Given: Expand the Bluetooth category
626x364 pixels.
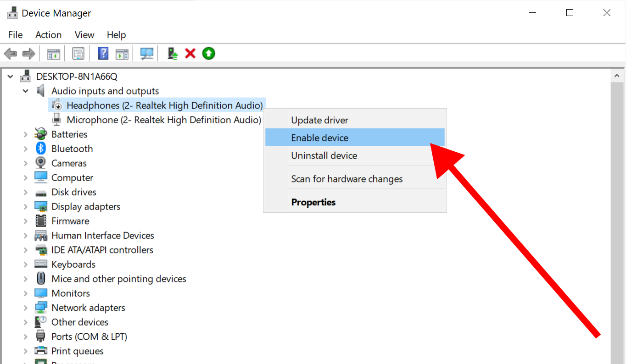Looking at the screenshot, I should (26, 149).
